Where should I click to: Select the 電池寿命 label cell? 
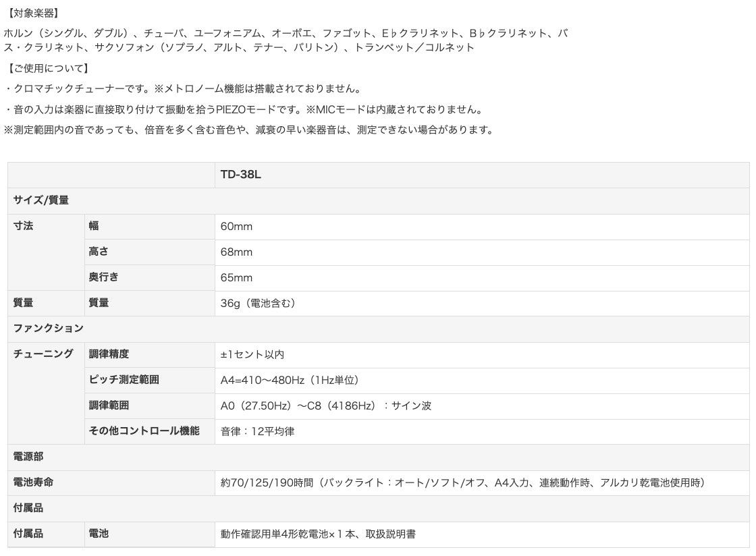[111, 482]
